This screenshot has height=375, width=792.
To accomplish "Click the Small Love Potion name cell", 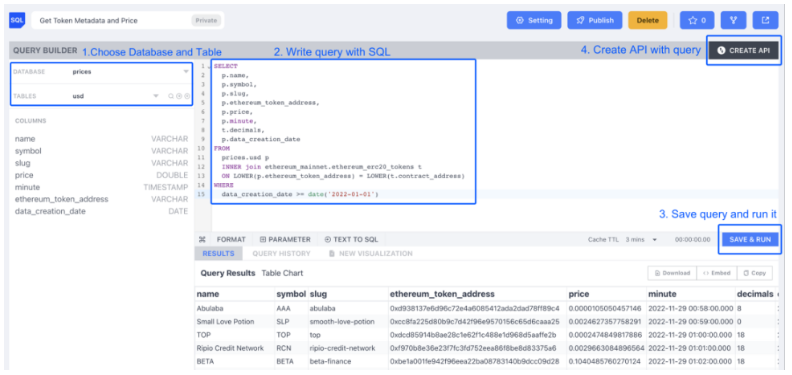I will pyautogui.click(x=225, y=321).
